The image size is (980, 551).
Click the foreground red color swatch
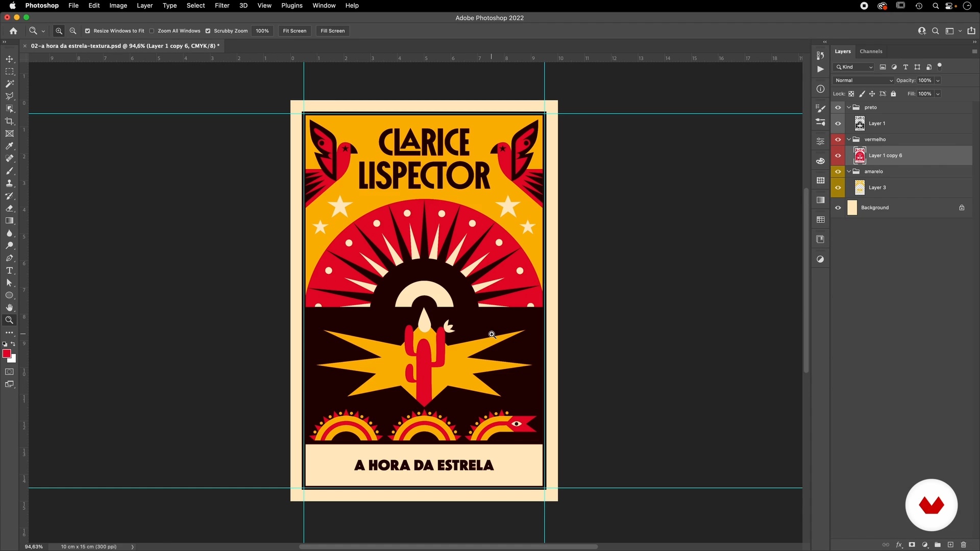coord(7,354)
